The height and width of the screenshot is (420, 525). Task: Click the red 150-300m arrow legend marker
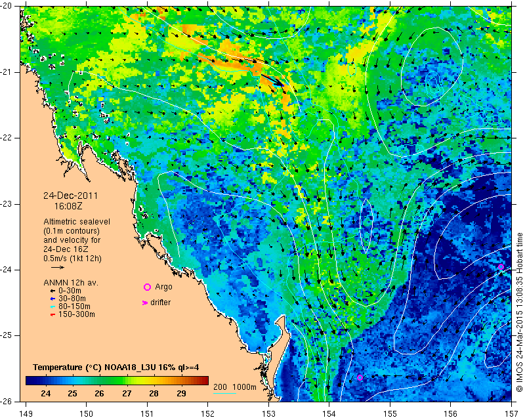(52, 314)
